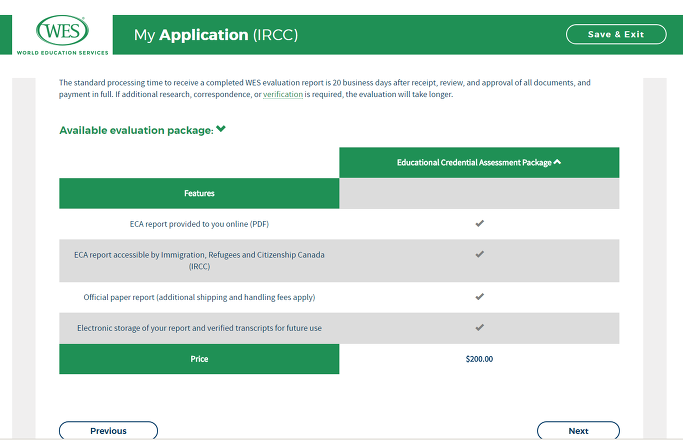This screenshot has height=440, width=683.
Task: Select the 'Electronic storage of your report' text
Action: (199, 328)
